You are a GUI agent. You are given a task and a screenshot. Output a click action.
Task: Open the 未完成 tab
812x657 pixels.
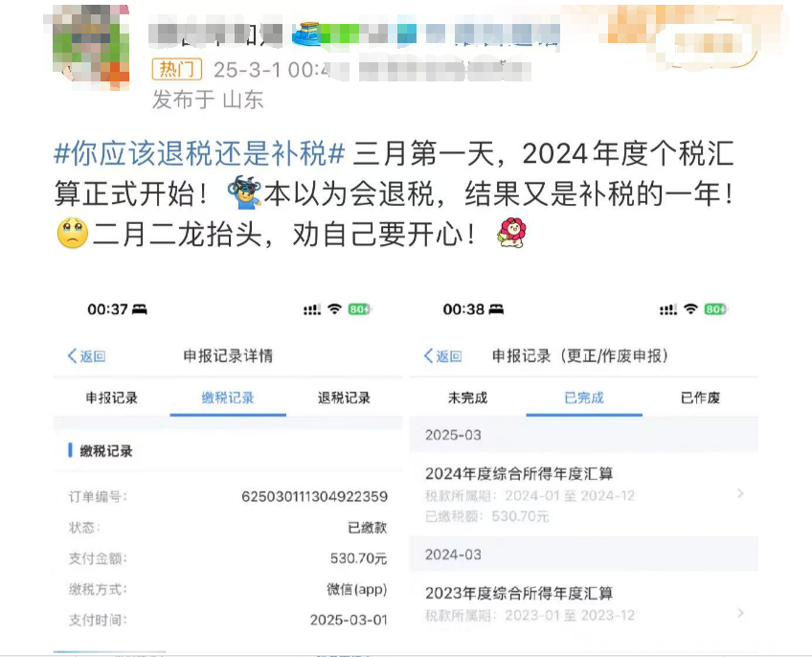point(467,397)
